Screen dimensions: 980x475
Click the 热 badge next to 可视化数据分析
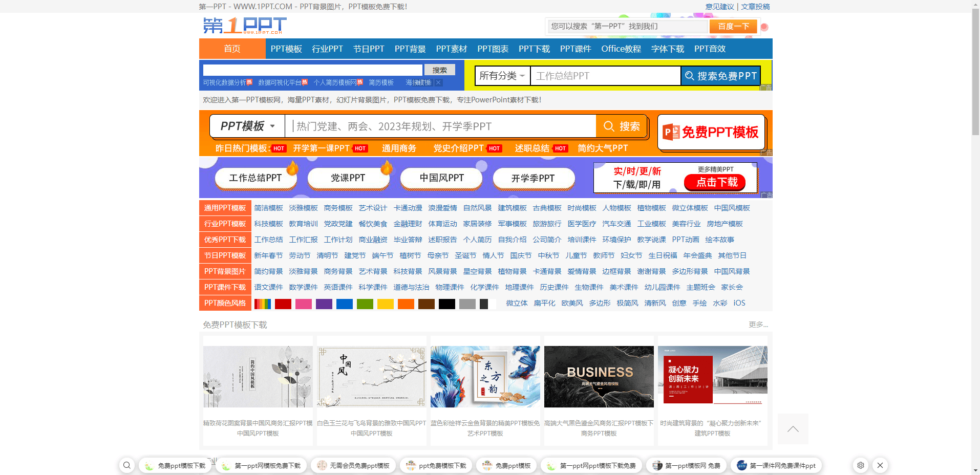[x=249, y=82]
